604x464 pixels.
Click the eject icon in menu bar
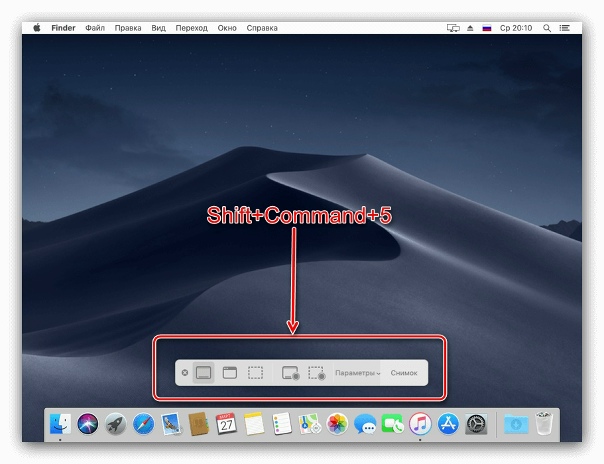tap(470, 28)
